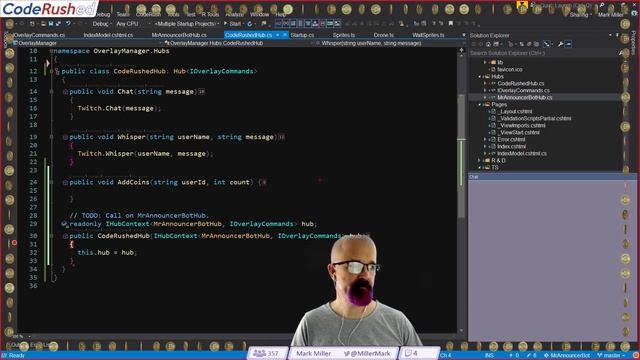640x360 pixels.
Task: Click MrAnnouncerBot repository in status bar
Action: (568, 356)
